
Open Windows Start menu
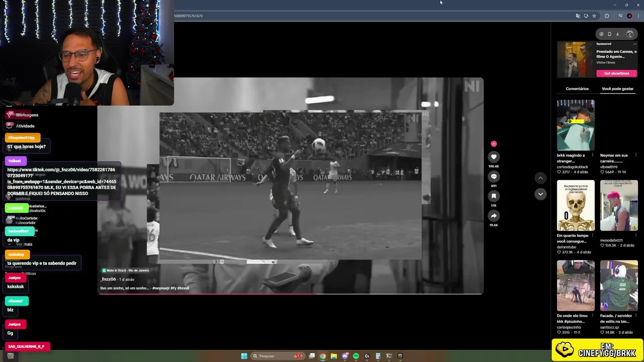(x=244, y=356)
